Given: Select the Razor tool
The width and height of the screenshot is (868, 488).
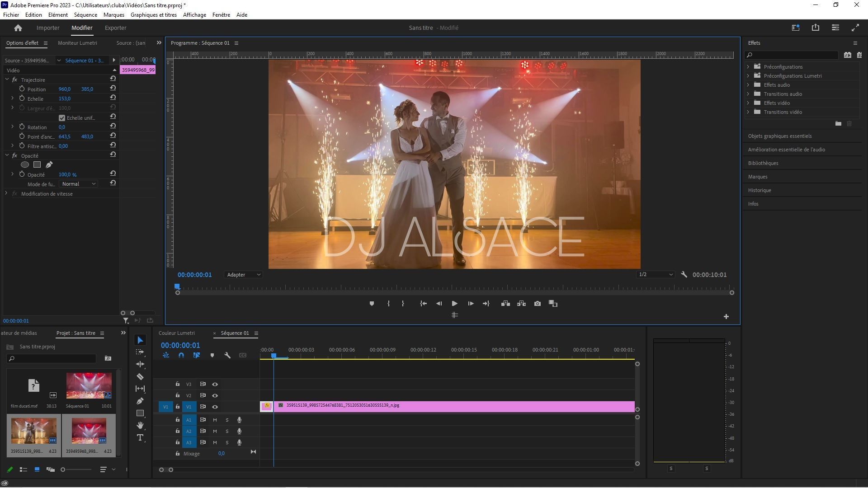Looking at the screenshot, I should (140, 376).
